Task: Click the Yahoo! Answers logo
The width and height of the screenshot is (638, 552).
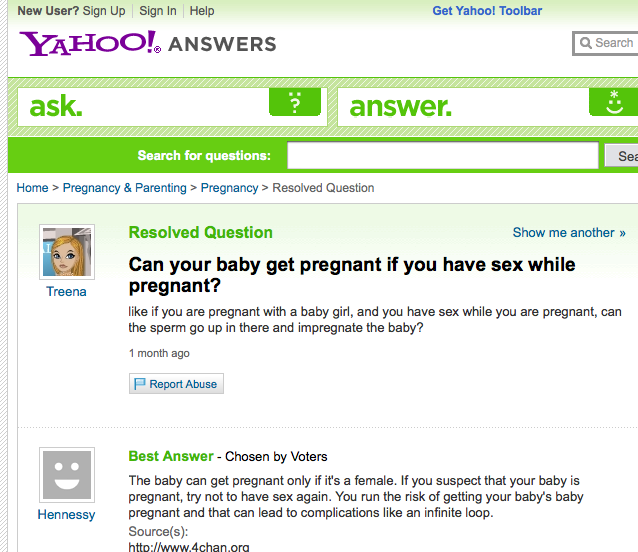Action: (x=147, y=43)
